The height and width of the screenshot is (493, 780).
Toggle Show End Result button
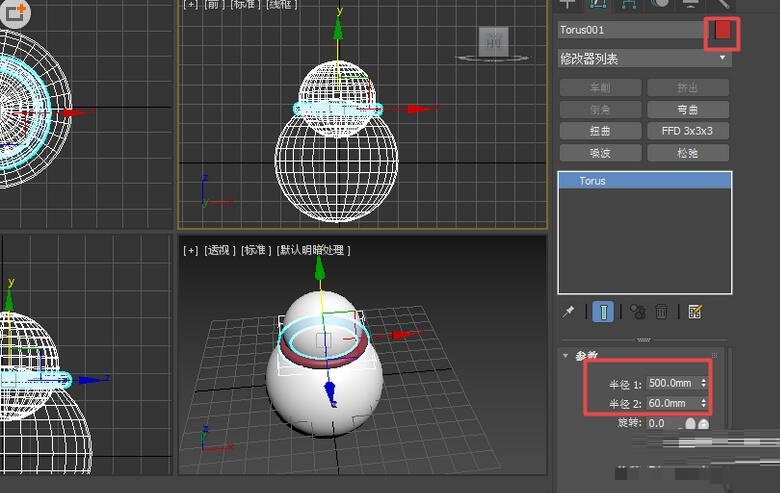pyautogui.click(x=603, y=312)
